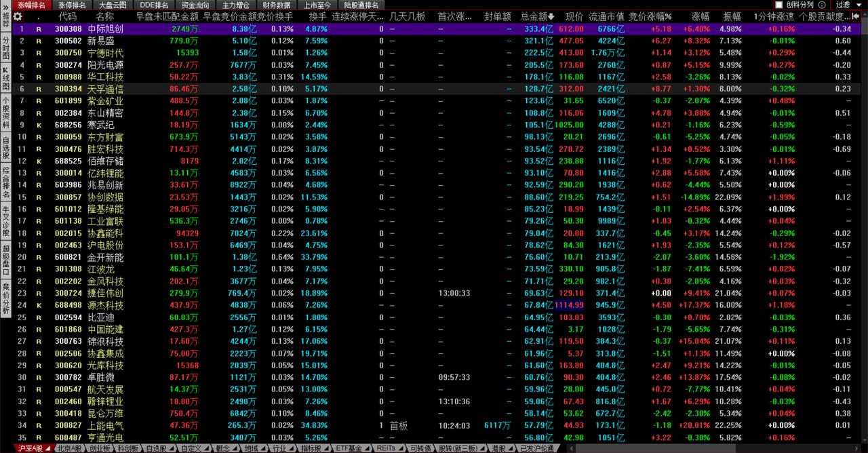This screenshot has width=868, height=453.
Task: Expand the arrow on 港股 tab
Action: [x=509, y=448]
